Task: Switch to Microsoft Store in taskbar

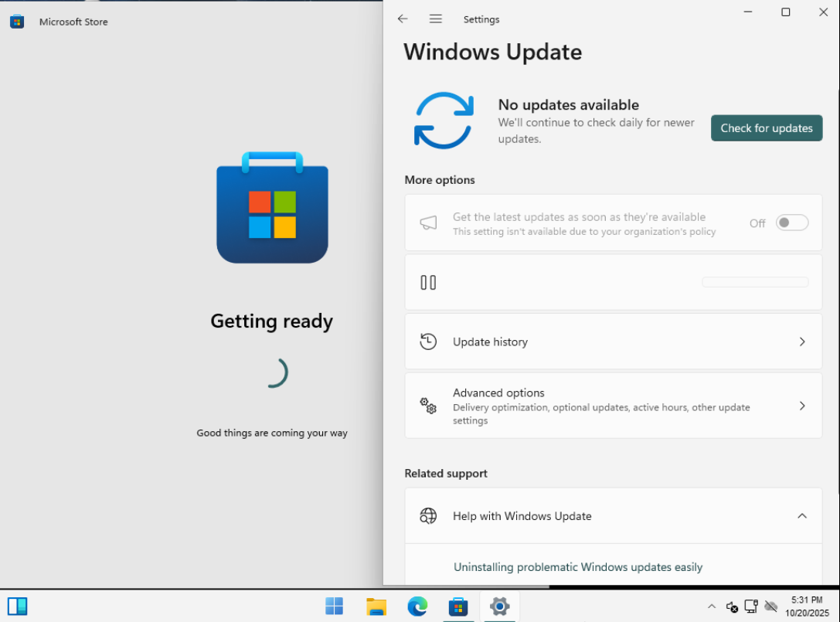Action: click(x=458, y=607)
